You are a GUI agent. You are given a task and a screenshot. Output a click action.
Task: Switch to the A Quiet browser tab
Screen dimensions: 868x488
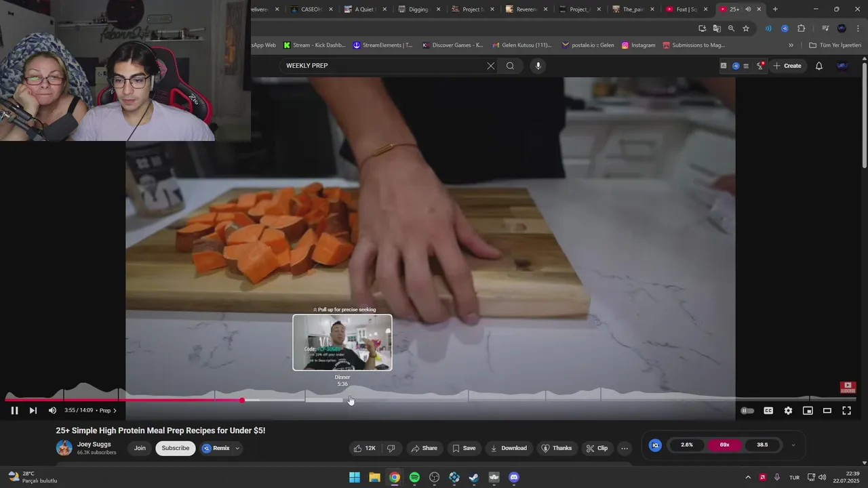point(366,9)
